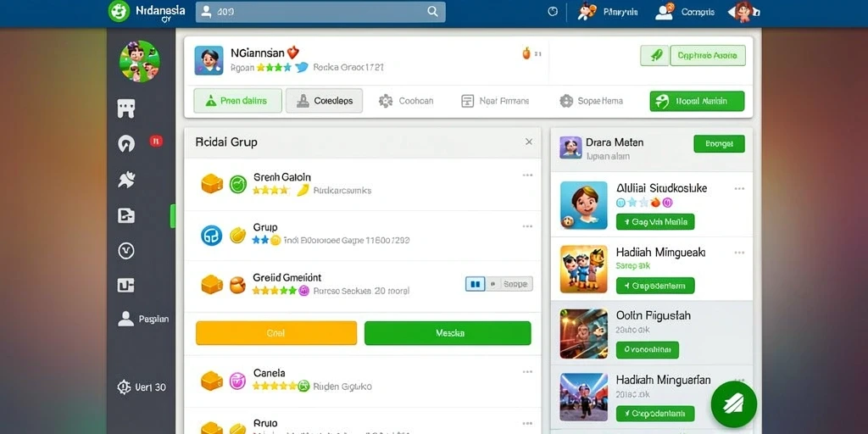Open options menu for Aldiai Situdkosluke card
Viewport: 868px width, 434px height.
739,189
